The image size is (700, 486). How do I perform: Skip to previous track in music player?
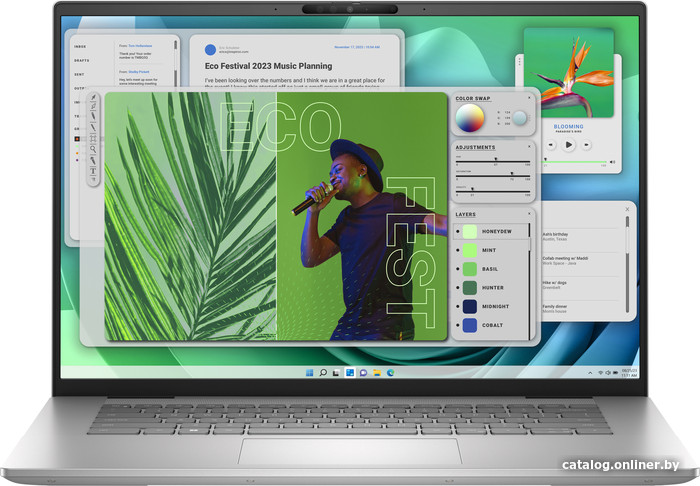pos(551,145)
